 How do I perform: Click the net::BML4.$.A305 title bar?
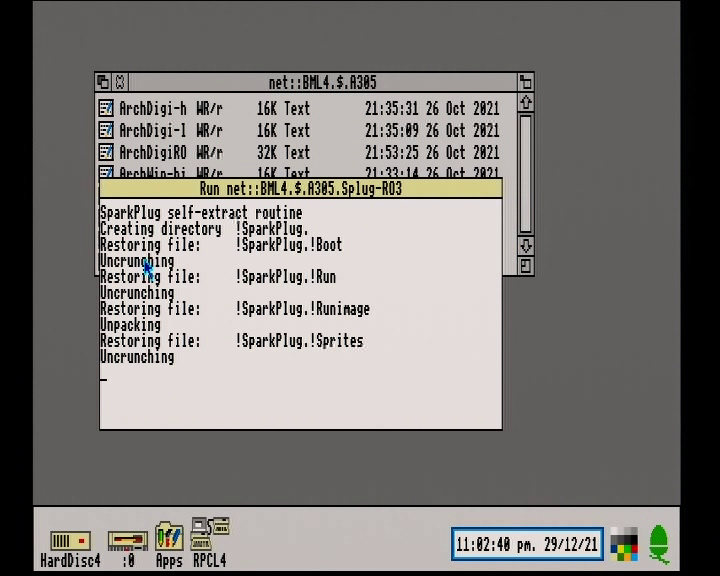322,83
